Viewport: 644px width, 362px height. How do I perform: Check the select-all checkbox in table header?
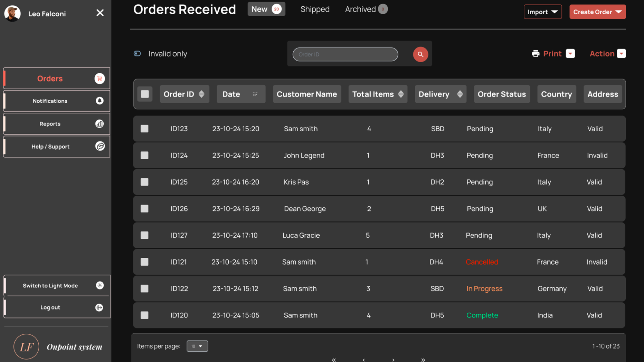[x=145, y=94]
